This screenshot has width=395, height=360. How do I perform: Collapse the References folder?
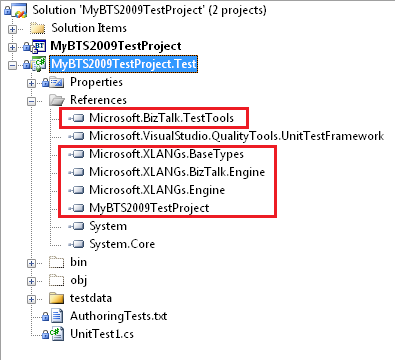[31, 101]
